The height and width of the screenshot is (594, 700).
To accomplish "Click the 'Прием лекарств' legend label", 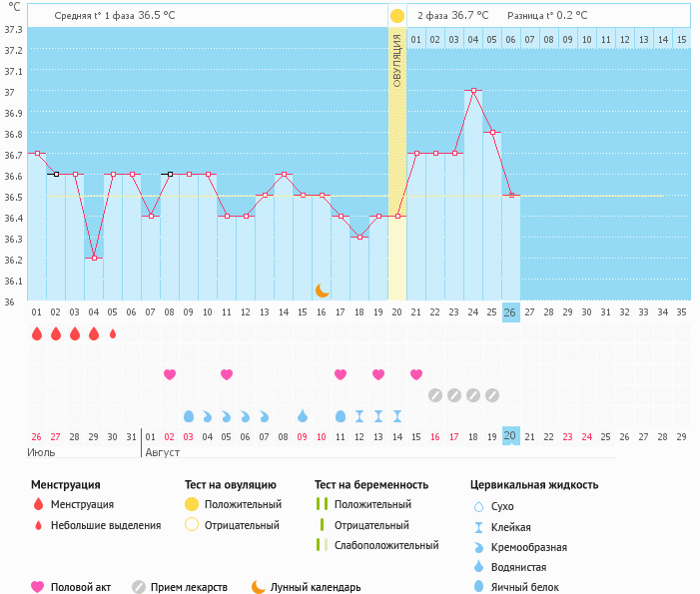I will pyautogui.click(x=189, y=587).
